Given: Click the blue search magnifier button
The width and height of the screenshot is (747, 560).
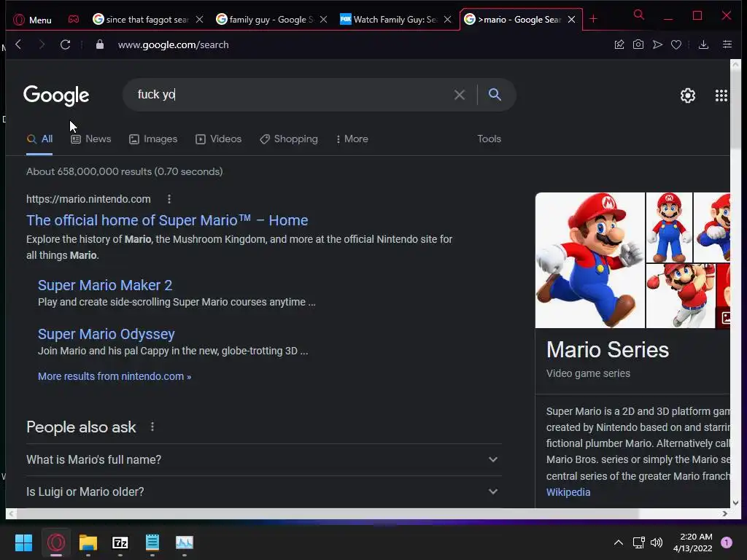Looking at the screenshot, I should pyautogui.click(x=495, y=94).
